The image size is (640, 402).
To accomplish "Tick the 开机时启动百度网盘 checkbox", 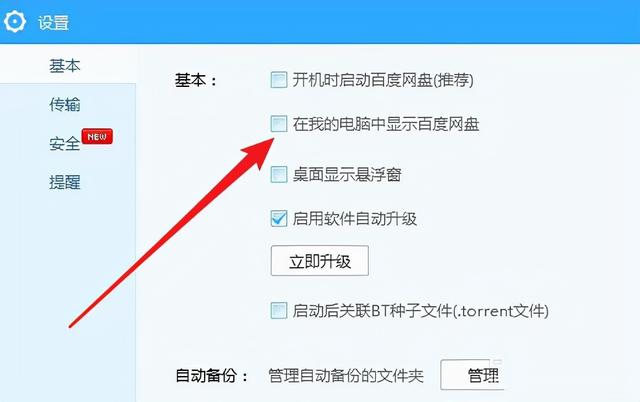I will [x=279, y=80].
